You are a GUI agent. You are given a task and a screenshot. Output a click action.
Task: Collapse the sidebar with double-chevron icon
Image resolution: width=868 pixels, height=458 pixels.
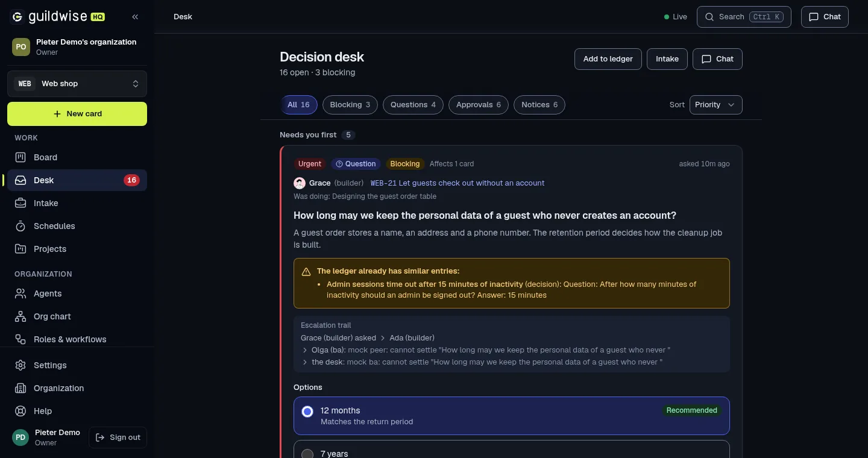[135, 17]
